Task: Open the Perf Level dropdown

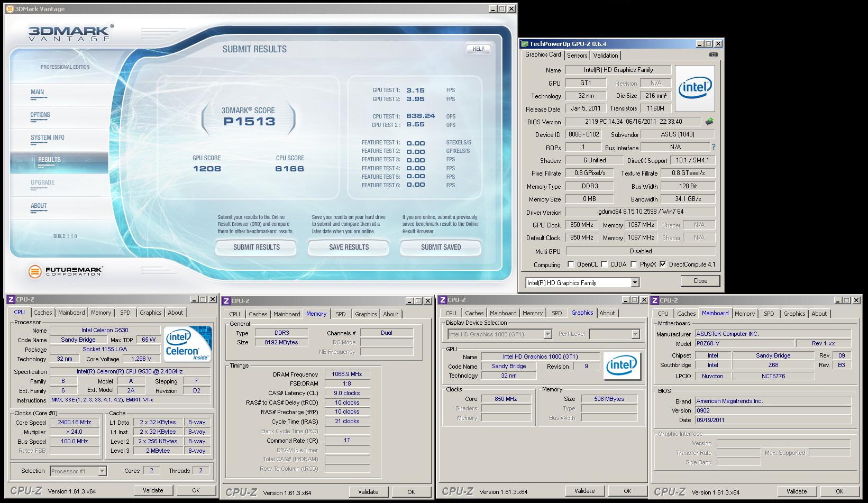Action: [x=635, y=334]
